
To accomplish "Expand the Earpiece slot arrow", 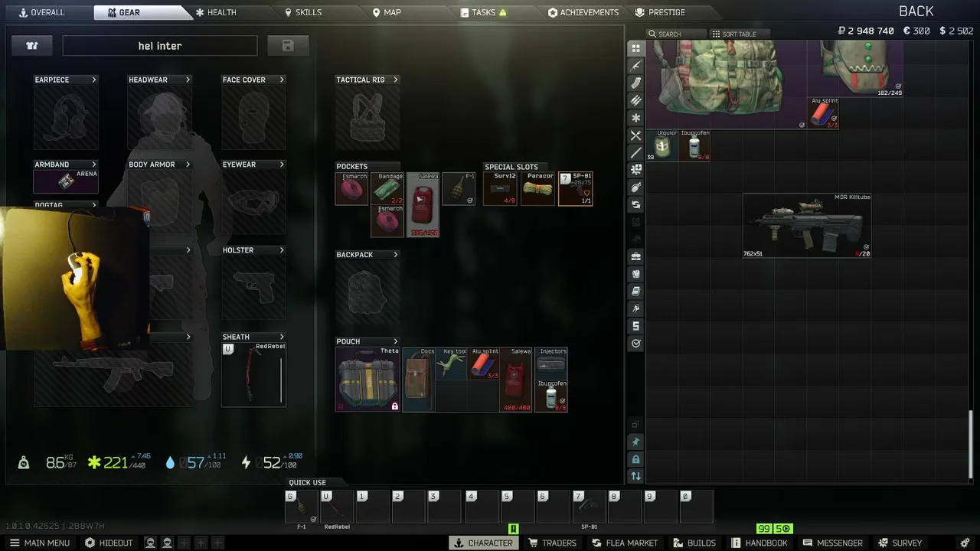I will tap(94, 80).
